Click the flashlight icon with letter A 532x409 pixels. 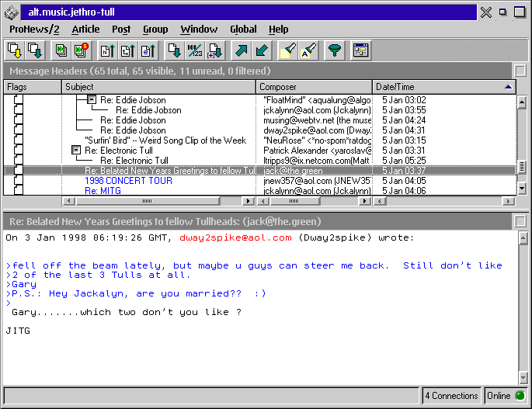[x=308, y=50]
